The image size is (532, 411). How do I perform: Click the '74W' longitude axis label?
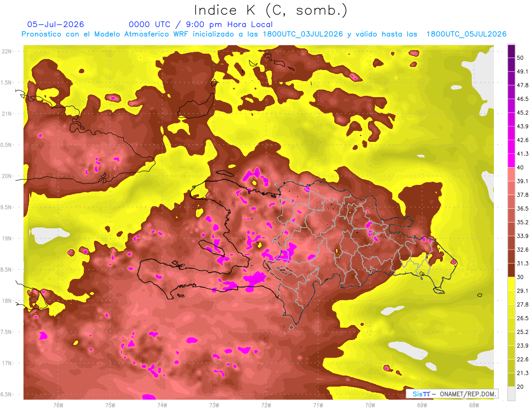coord(162,405)
